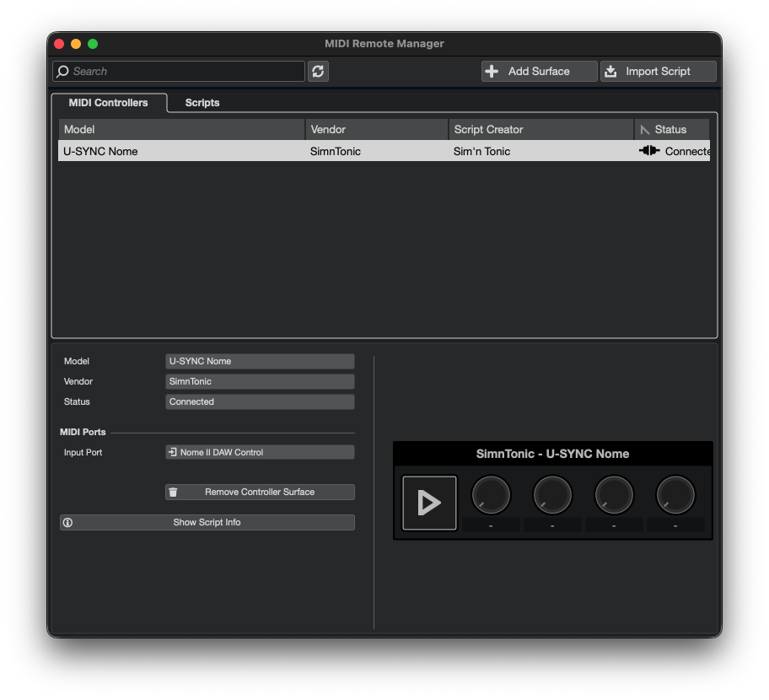Viewport: 769px width, 700px height.
Task: Zoom the window with the green button
Action: click(93, 44)
